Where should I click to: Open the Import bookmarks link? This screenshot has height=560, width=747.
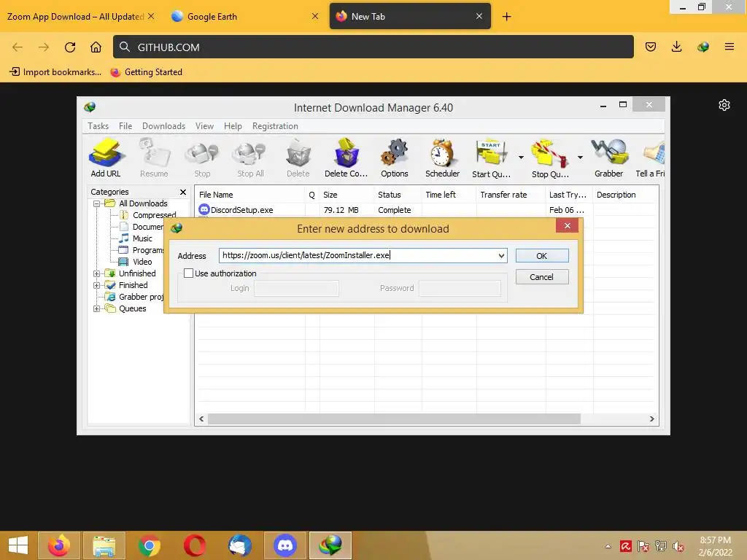(55, 72)
